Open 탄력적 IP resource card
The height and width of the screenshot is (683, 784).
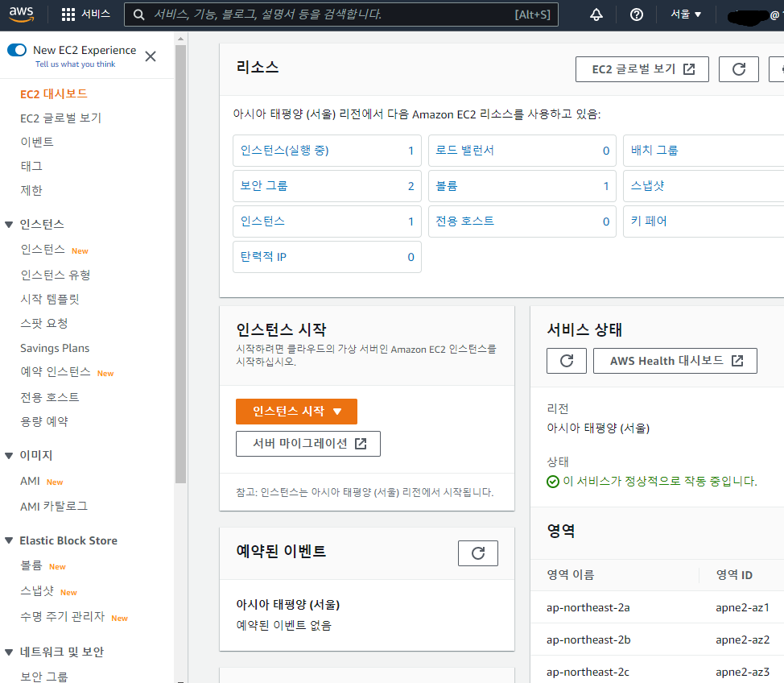click(327, 257)
